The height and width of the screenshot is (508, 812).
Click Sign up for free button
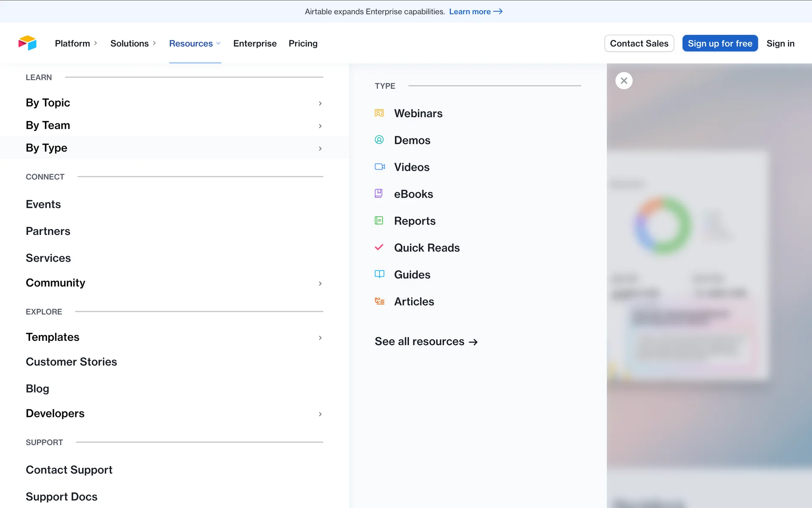tap(720, 43)
